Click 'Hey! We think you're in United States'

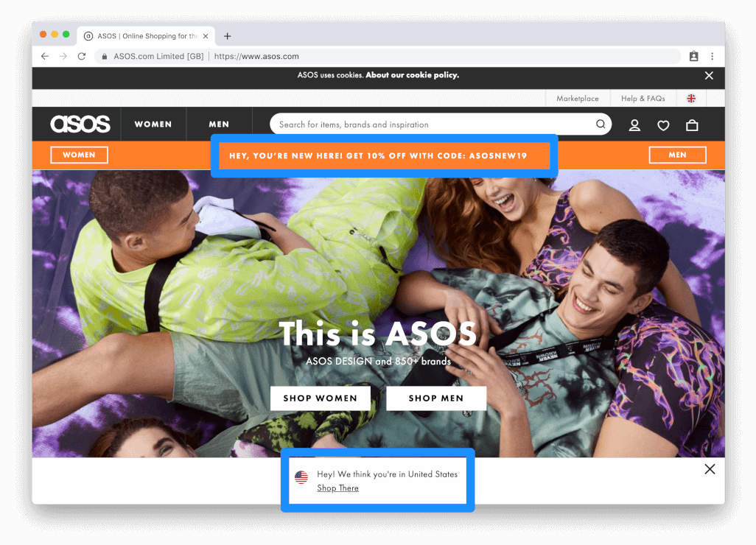[x=387, y=474]
